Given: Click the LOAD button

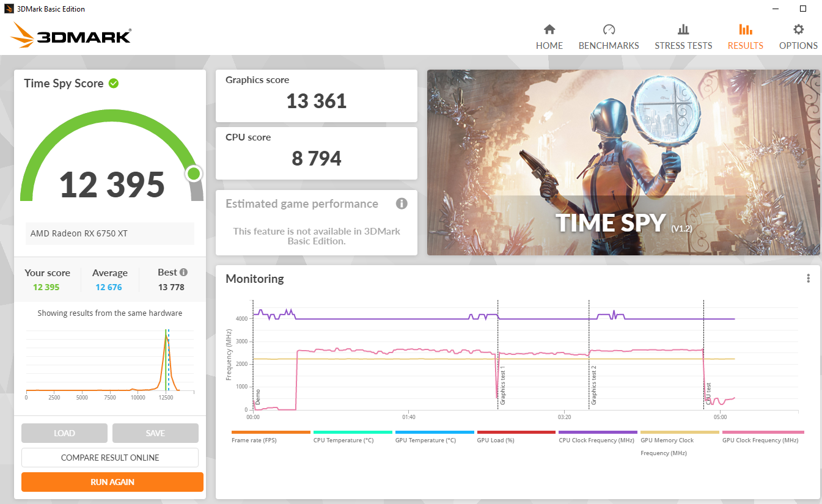Looking at the screenshot, I should pos(64,433).
